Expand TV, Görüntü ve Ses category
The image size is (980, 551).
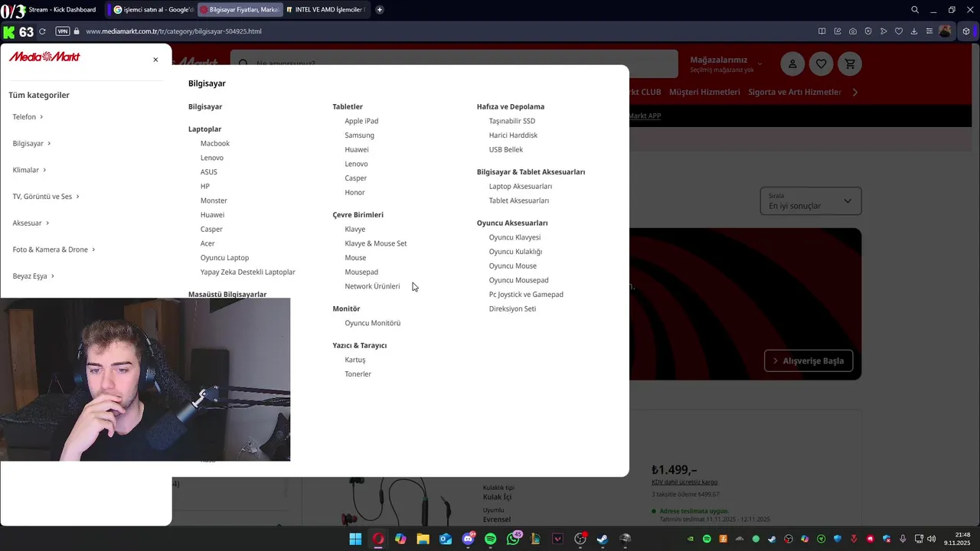[46, 197]
